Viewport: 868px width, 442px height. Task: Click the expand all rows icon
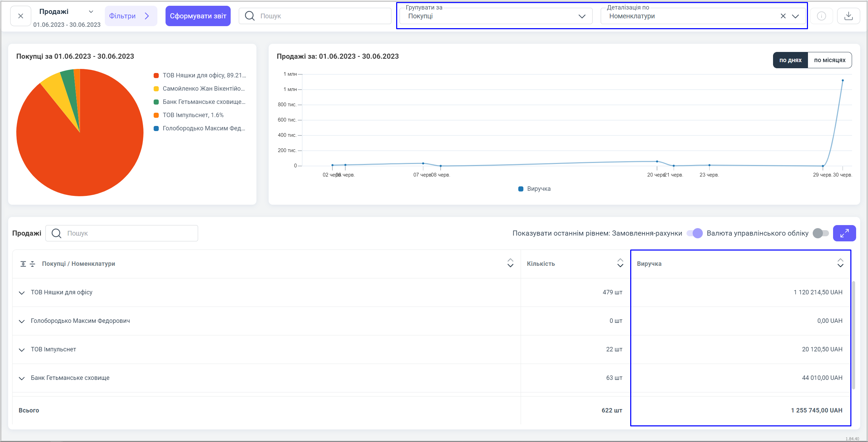[x=23, y=264]
